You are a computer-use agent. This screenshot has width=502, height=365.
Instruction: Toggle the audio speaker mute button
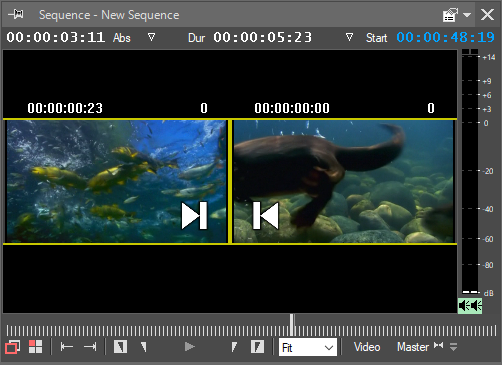(470, 305)
